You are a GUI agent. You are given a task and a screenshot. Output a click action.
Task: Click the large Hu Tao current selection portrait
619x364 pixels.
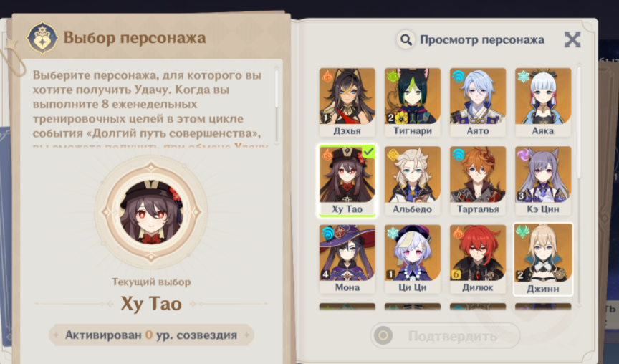pyautogui.click(x=151, y=212)
